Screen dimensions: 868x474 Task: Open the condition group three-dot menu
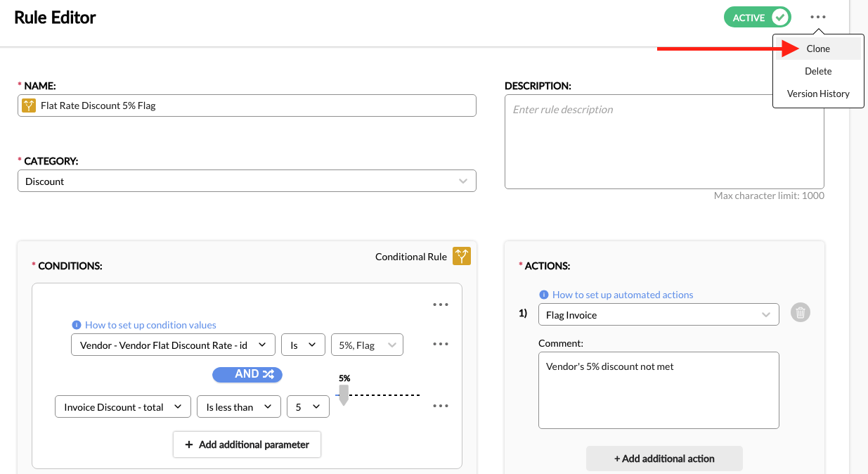(x=441, y=305)
